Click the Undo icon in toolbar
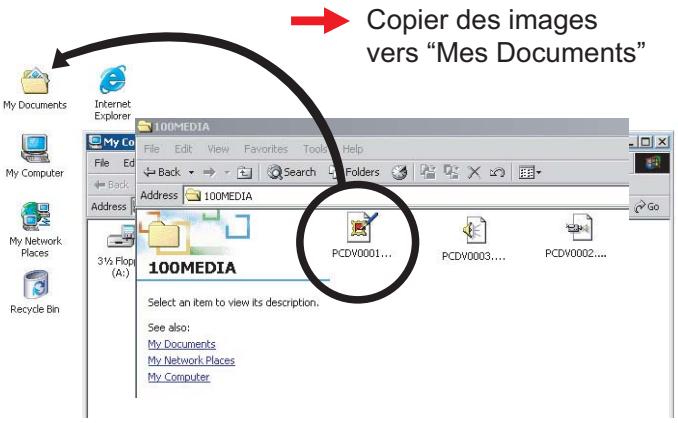 497,173
